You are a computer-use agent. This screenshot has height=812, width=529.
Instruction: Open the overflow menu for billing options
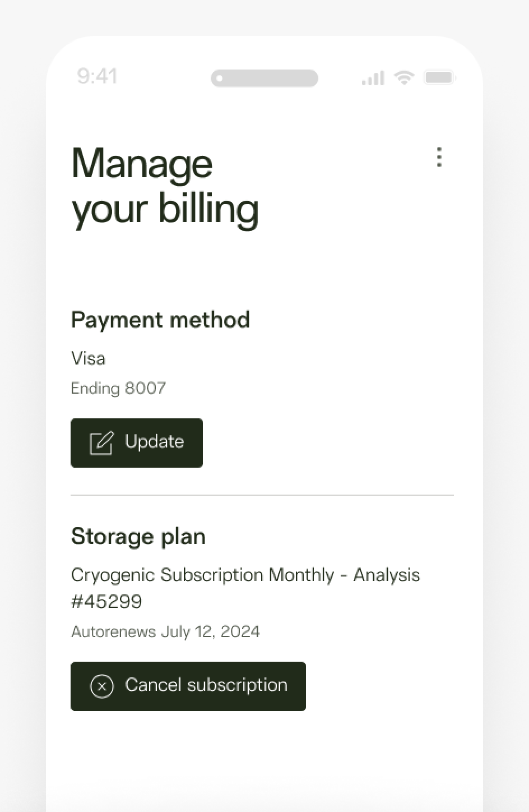(x=439, y=158)
